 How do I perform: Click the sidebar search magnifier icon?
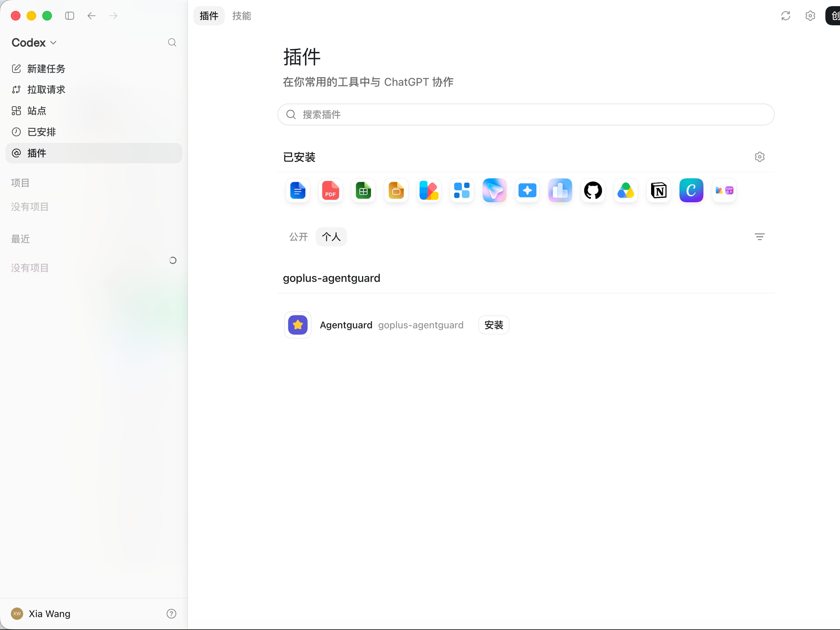pos(172,43)
